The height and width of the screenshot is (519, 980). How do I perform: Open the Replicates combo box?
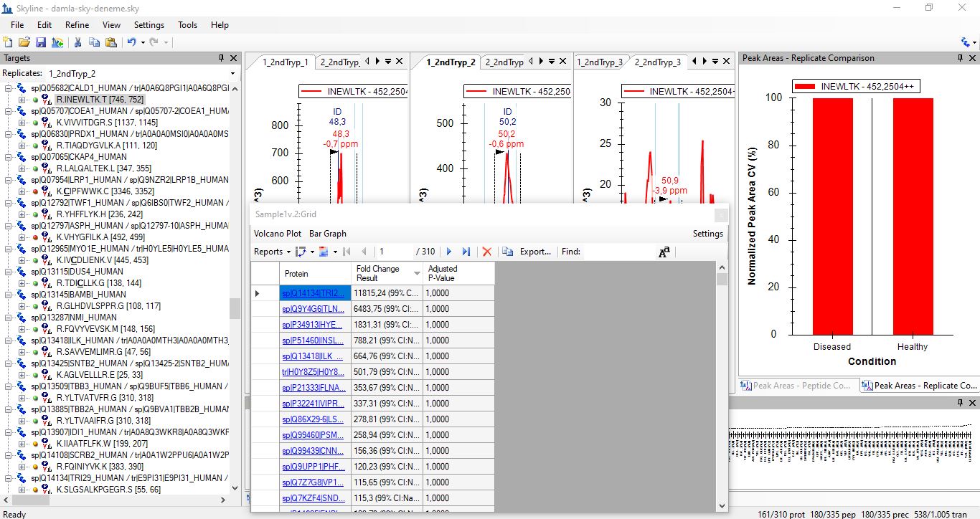(x=232, y=73)
